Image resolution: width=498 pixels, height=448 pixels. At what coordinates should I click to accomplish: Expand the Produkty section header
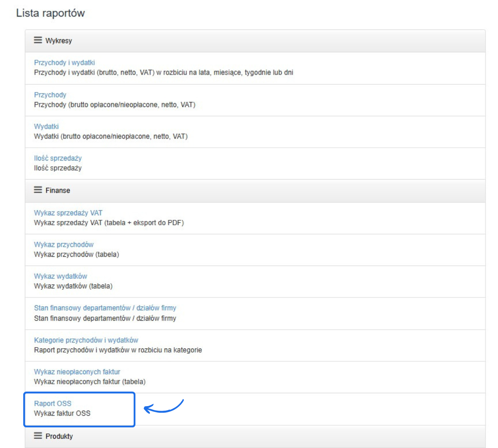tap(59, 436)
